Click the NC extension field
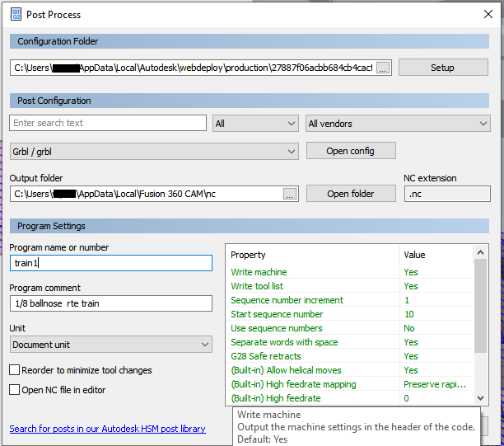 coord(447,194)
